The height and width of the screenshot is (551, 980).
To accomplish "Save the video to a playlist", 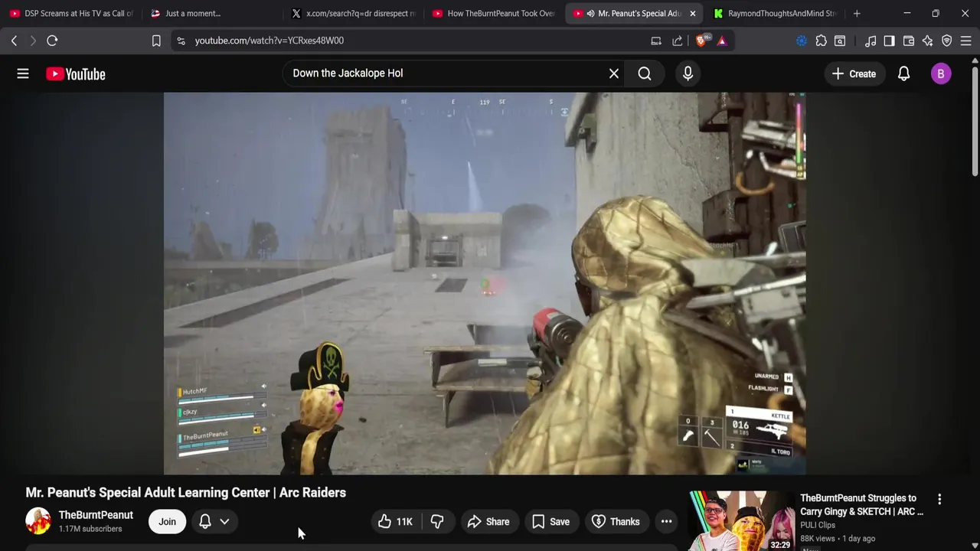I will click(x=550, y=522).
